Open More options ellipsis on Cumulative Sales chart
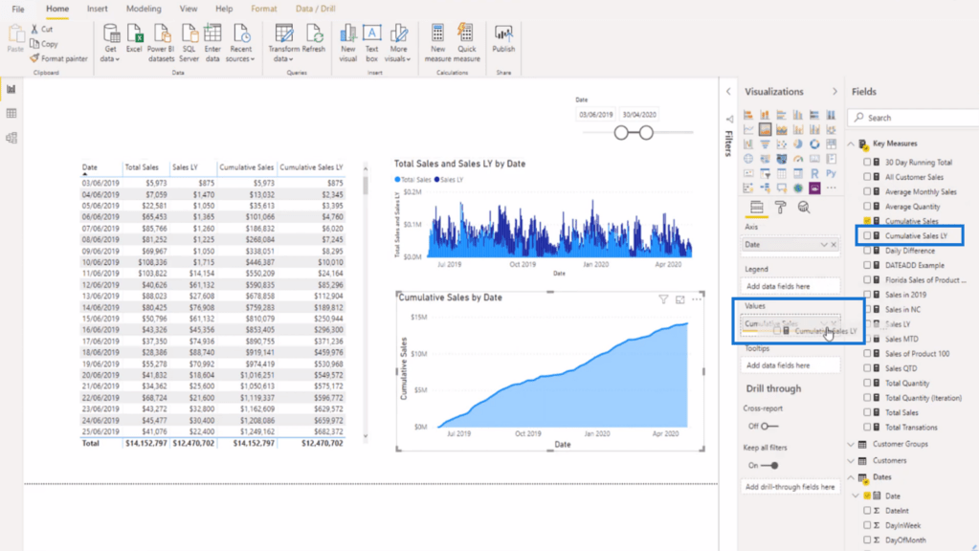The width and height of the screenshot is (980, 551). (x=697, y=299)
